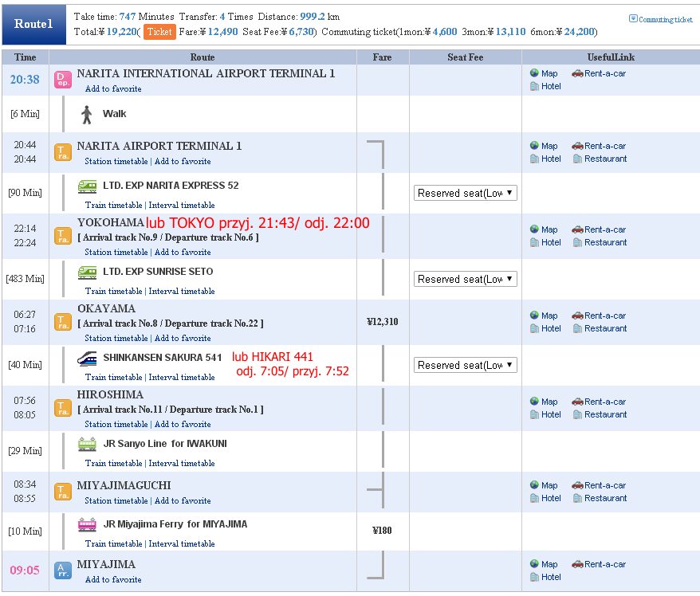Open Station timetable for Yokohama
This screenshot has width=700, height=596.
click(116, 252)
